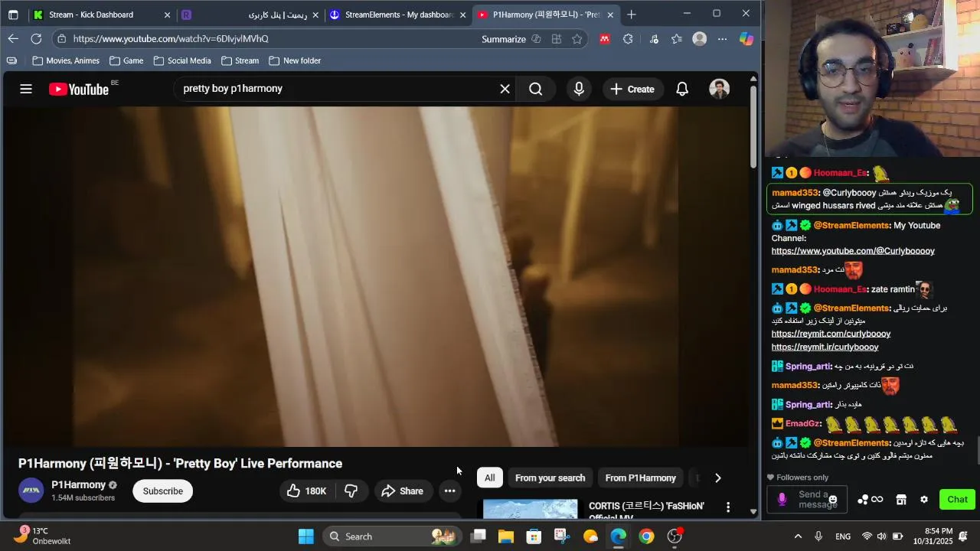Open Edge favorites list icon
The width and height of the screenshot is (980, 551).
[x=677, y=39]
